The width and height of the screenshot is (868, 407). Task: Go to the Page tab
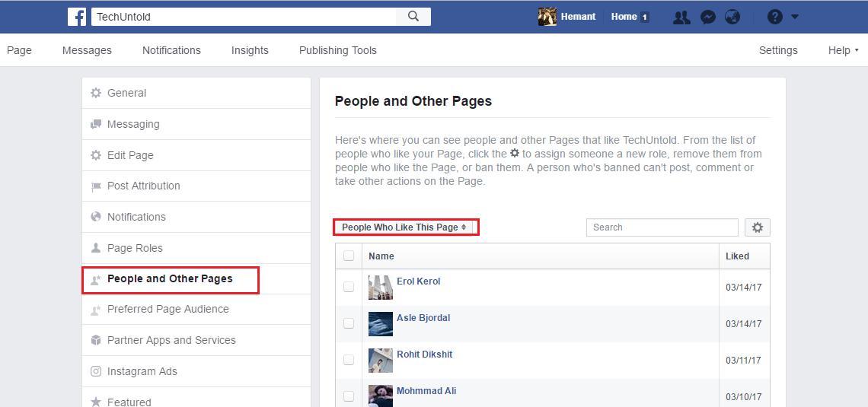click(19, 50)
